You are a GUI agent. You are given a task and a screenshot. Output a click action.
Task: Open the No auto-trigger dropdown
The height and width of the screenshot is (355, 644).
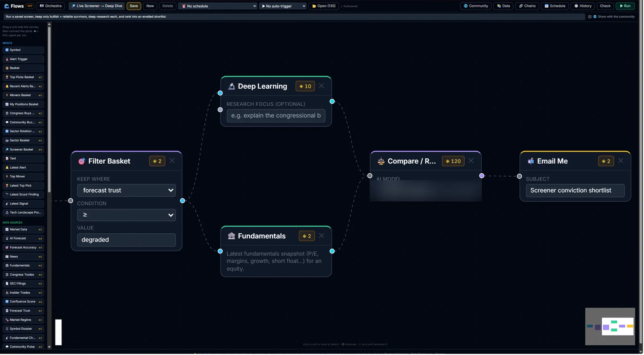(283, 6)
